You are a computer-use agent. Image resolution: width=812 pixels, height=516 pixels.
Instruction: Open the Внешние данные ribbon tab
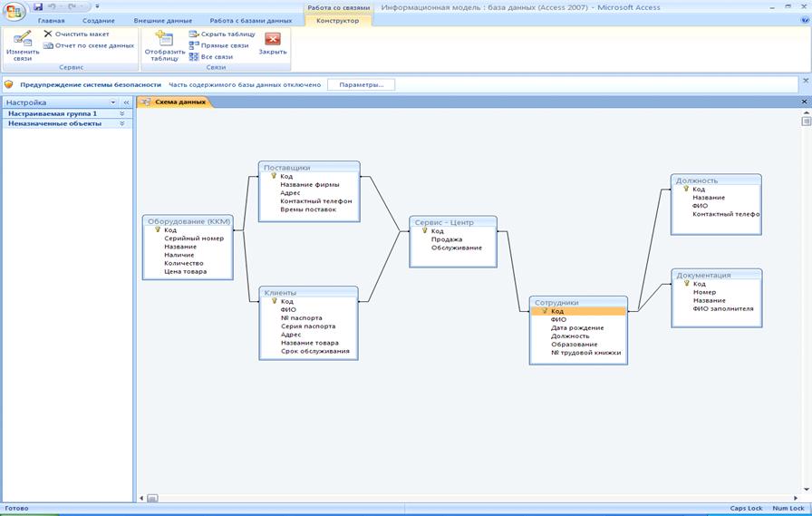(162, 21)
